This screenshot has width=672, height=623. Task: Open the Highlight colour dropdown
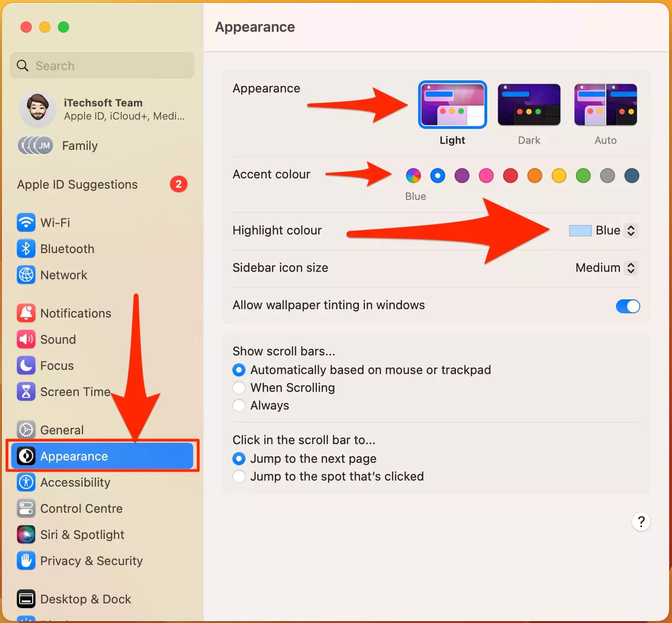630,230
